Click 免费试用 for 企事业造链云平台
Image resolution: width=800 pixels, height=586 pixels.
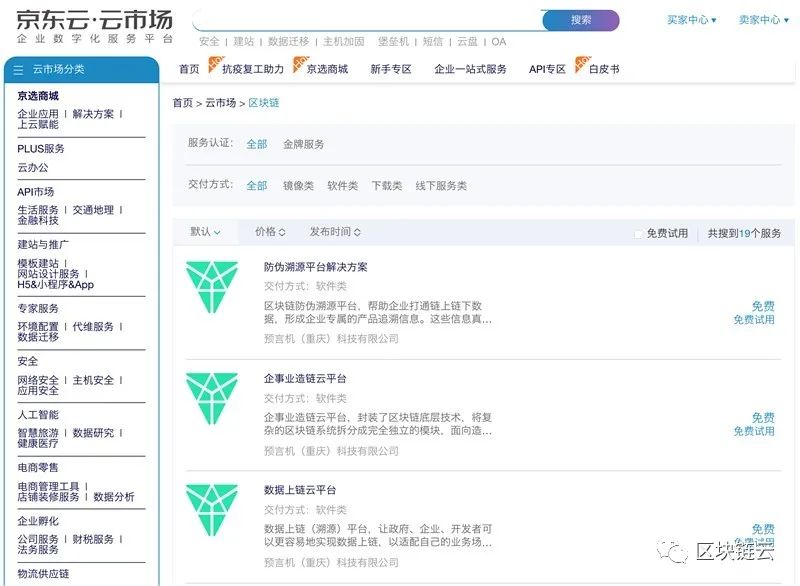click(754, 431)
